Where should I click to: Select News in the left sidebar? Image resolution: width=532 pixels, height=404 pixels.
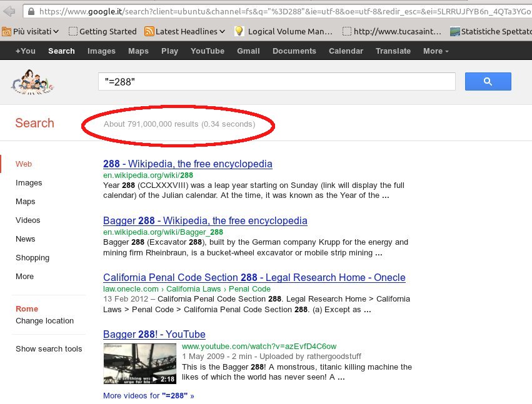tap(26, 239)
